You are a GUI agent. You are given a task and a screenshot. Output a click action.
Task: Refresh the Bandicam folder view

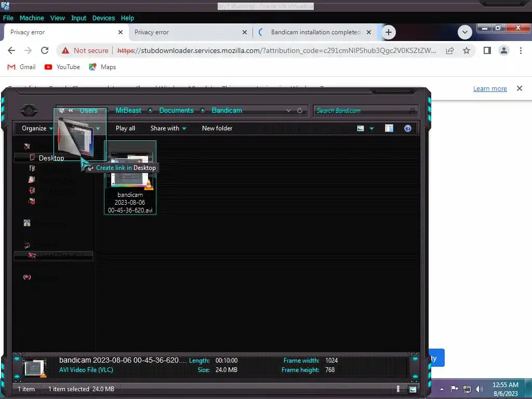300,111
